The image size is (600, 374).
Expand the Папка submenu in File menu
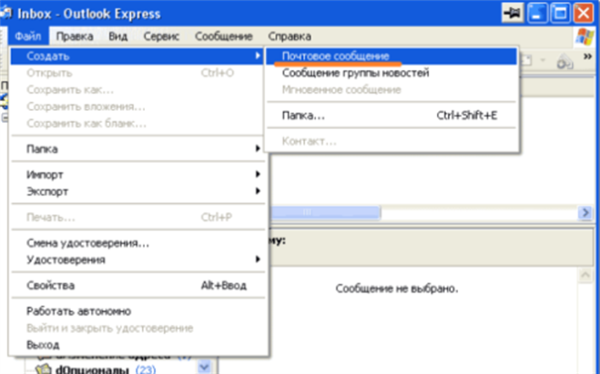[x=137, y=149]
